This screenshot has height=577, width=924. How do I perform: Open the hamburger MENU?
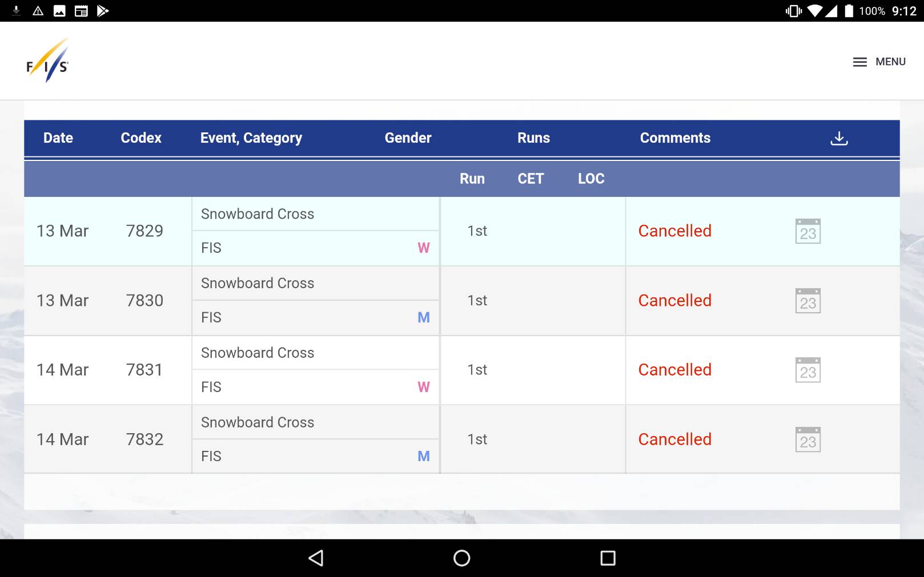[879, 62]
